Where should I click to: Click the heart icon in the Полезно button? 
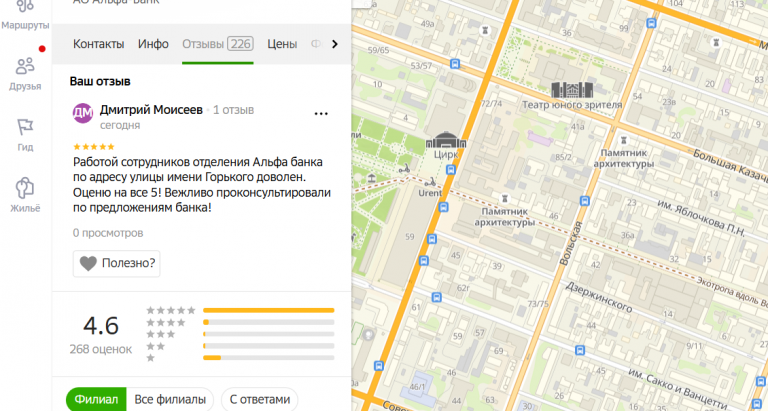coord(89,264)
